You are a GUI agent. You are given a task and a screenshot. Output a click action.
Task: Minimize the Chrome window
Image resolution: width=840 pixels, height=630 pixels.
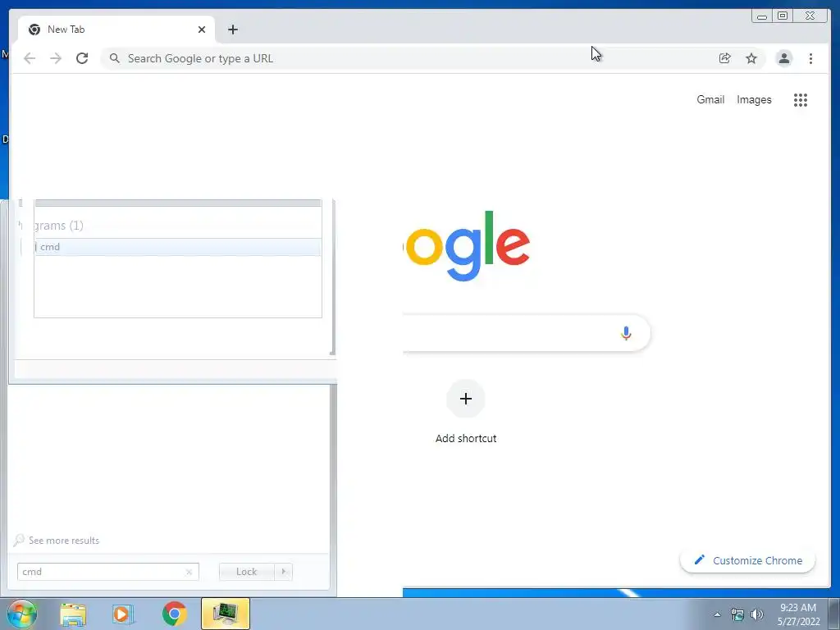click(762, 16)
